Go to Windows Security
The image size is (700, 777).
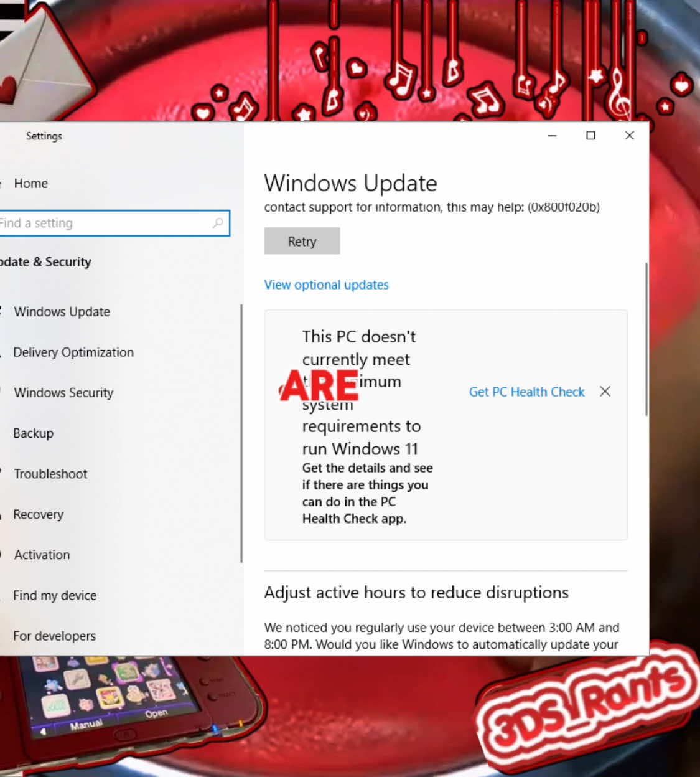click(63, 392)
